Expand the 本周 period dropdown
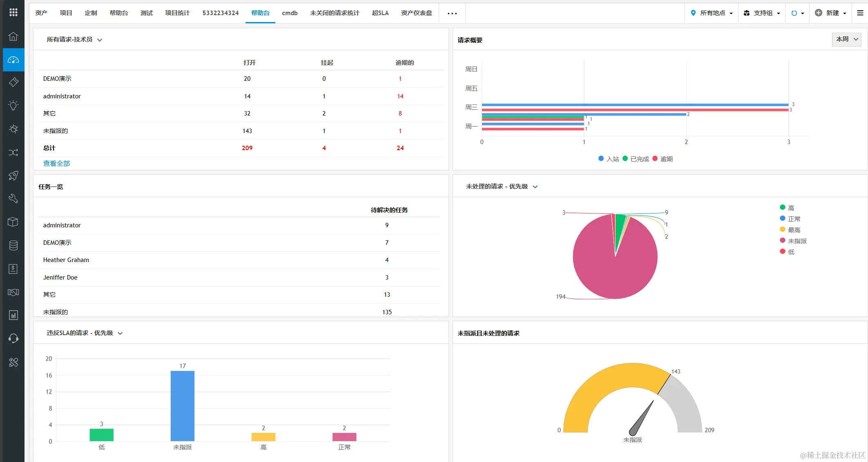This screenshot has height=462, width=868. pos(846,39)
